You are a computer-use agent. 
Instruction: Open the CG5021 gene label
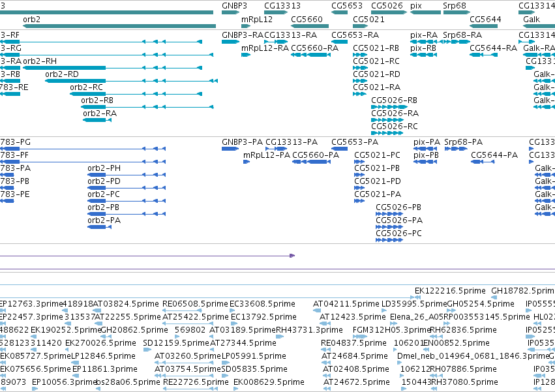pos(368,19)
